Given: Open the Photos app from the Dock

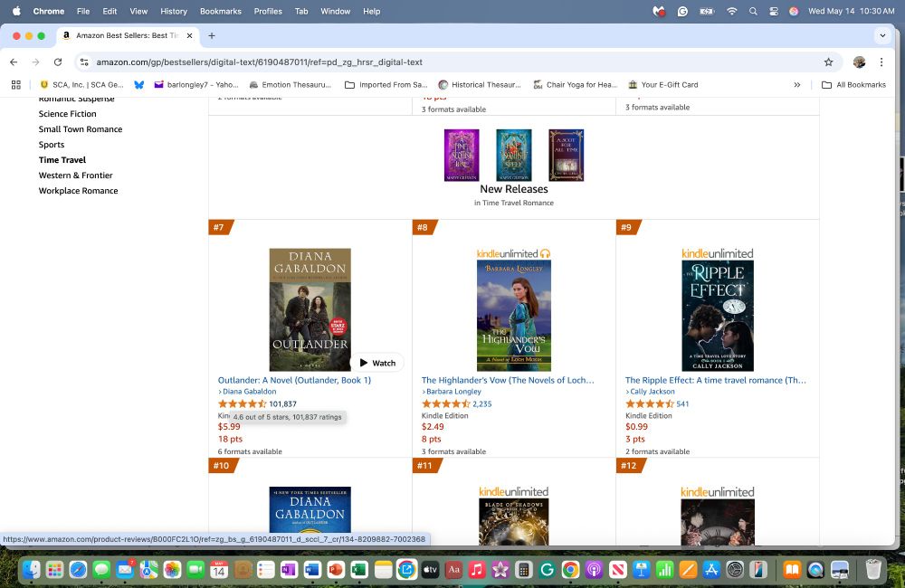Looking at the screenshot, I should [172, 570].
